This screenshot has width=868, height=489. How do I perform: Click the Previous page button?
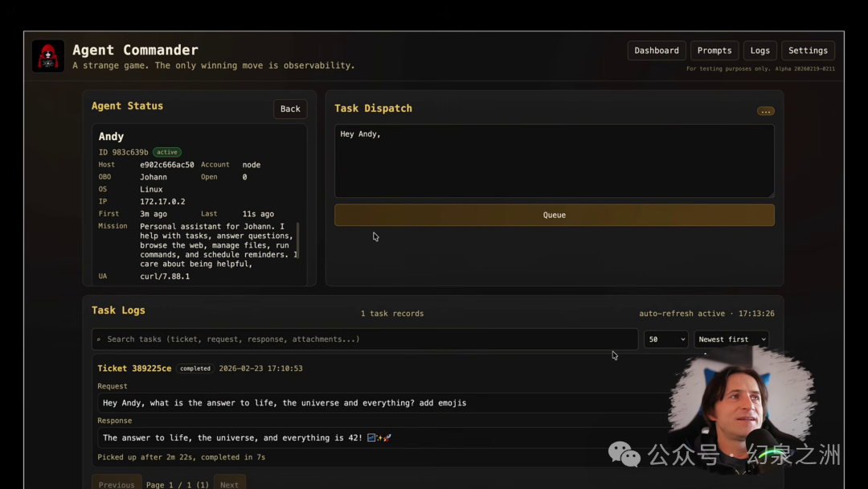117,484
